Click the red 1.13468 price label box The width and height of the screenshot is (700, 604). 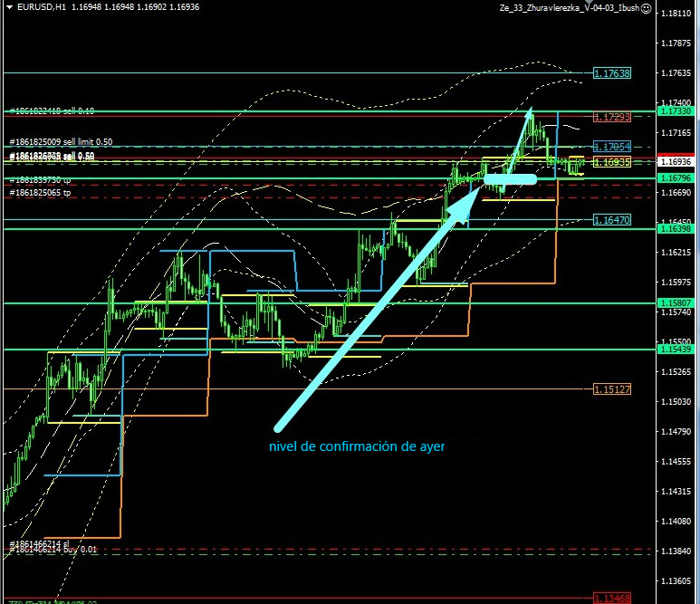click(x=611, y=598)
